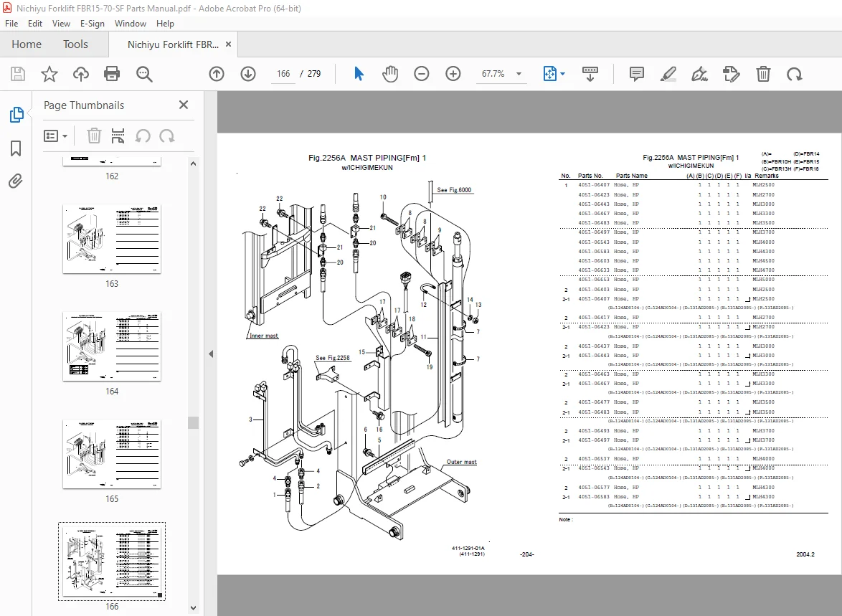Switch to the Home tab
The width and height of the screenshot is (842, 616).
coord(27,44)
